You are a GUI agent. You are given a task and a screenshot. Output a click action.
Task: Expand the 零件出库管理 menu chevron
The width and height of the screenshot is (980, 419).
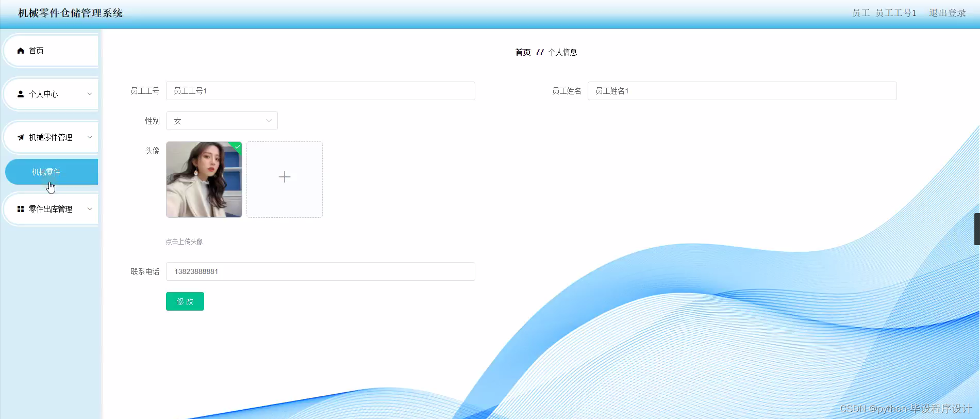point(90,209)
